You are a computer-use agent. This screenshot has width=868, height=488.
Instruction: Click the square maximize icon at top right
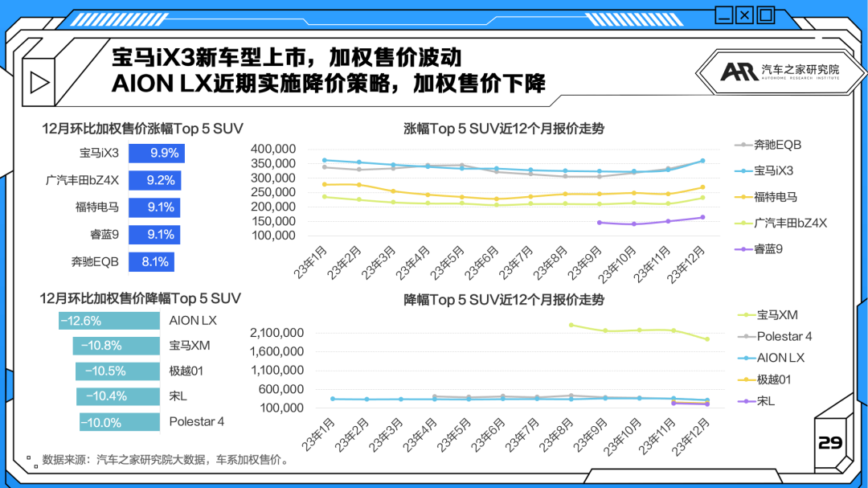pos(765,14)
